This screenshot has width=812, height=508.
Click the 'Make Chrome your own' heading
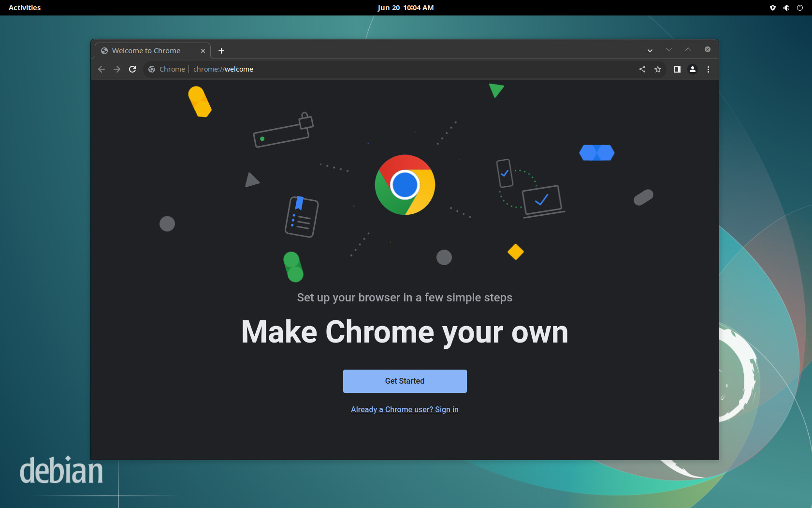[405, 332]
